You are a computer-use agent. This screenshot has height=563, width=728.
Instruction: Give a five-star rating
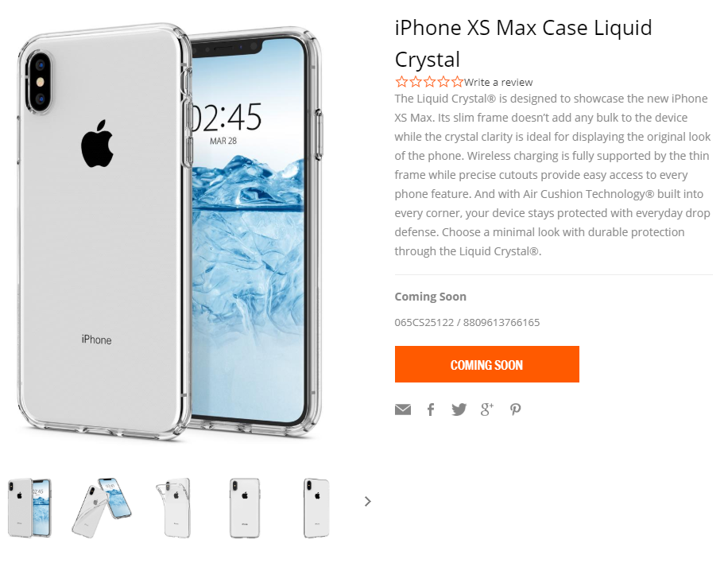(457, 82)
